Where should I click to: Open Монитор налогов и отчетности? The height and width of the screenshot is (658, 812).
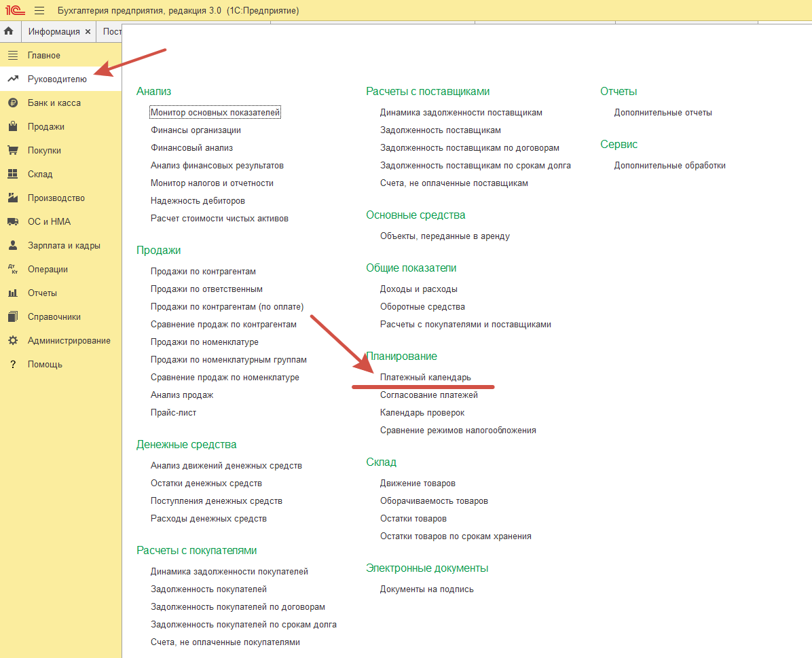tap(212, 183)
